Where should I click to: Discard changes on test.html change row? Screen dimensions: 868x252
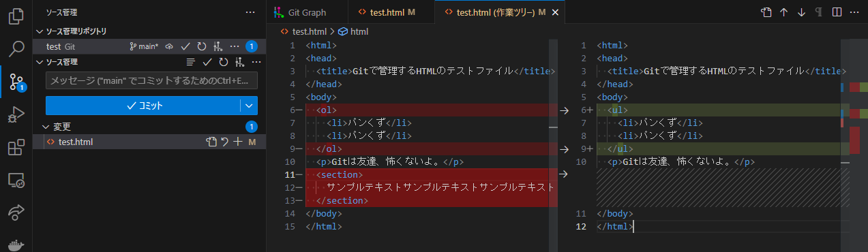click(224, 142)
